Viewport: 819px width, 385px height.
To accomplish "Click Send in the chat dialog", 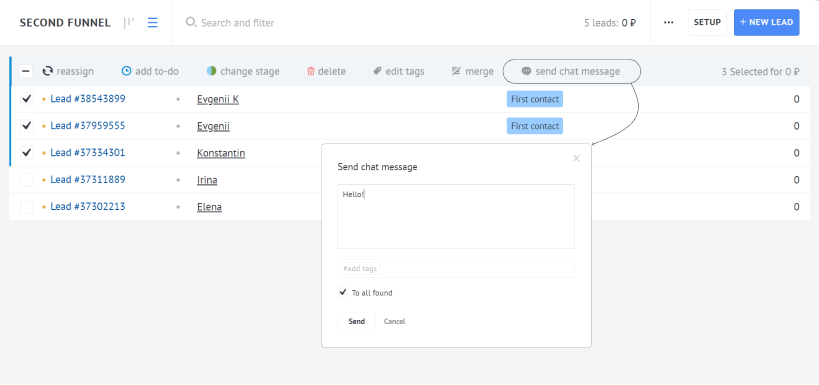I will tap(356, 321).
